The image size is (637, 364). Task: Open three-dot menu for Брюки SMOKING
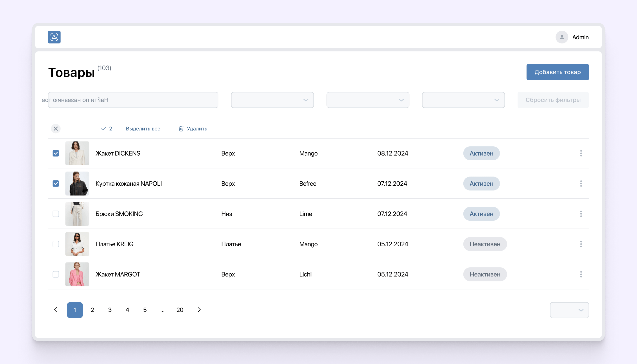(x=581, y=214)
